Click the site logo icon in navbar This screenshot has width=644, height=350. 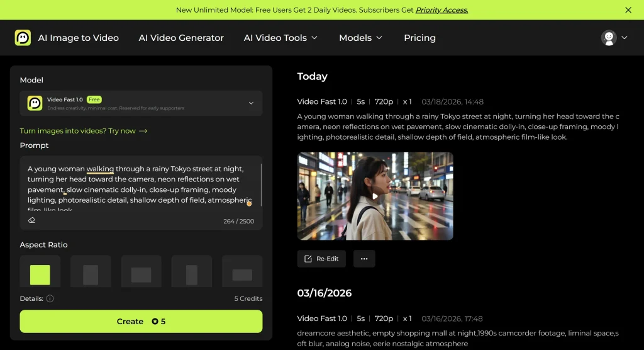(x=23, y=37)
